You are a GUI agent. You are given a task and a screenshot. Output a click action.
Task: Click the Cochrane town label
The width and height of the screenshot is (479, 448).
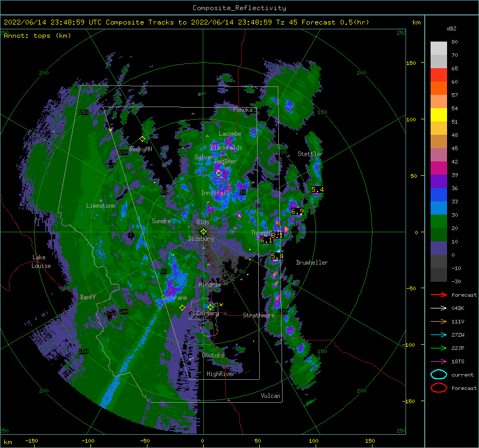point(174,298)
